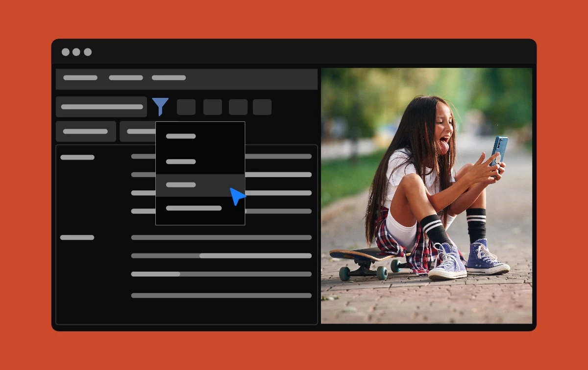Click the slider with the long bright right portion

(x=221, y=255)
